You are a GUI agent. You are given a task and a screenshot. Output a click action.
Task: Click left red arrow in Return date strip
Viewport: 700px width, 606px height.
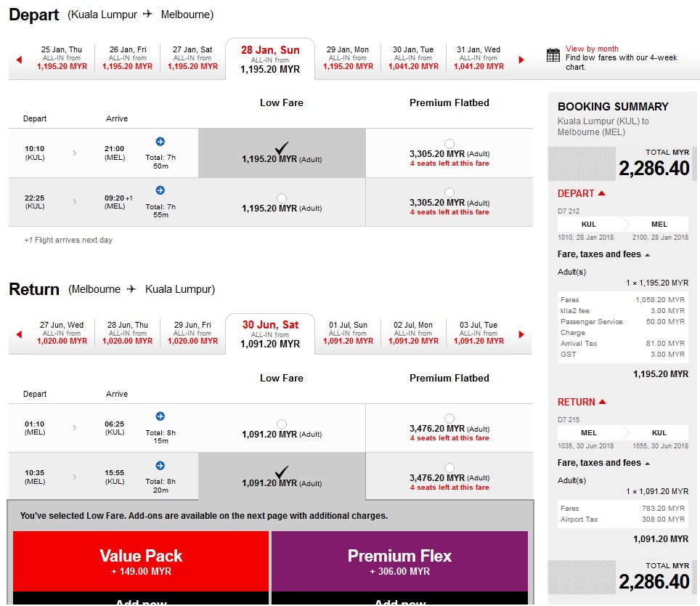coord(19,335)
